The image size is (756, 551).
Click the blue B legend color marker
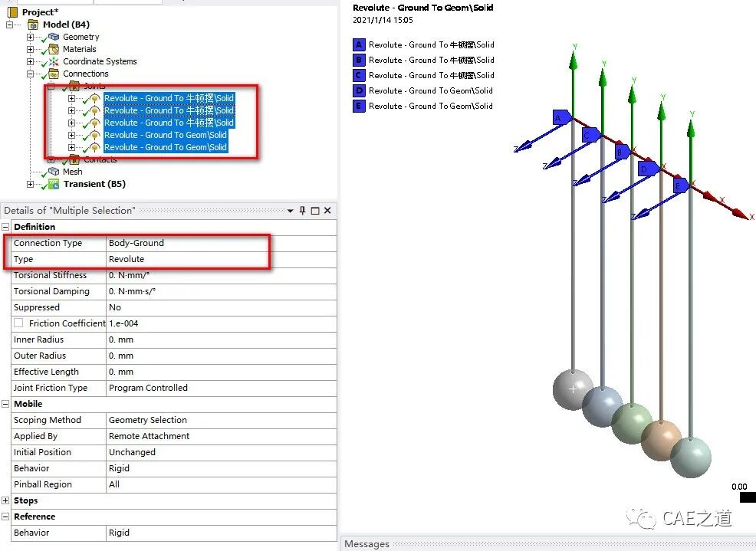(x=358, y=60)
